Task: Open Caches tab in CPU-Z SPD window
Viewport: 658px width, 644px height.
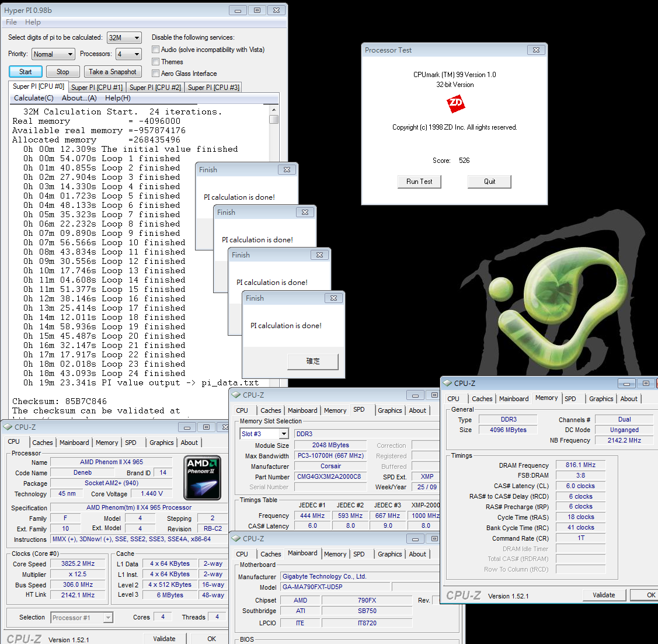Action: coord(271,410)
